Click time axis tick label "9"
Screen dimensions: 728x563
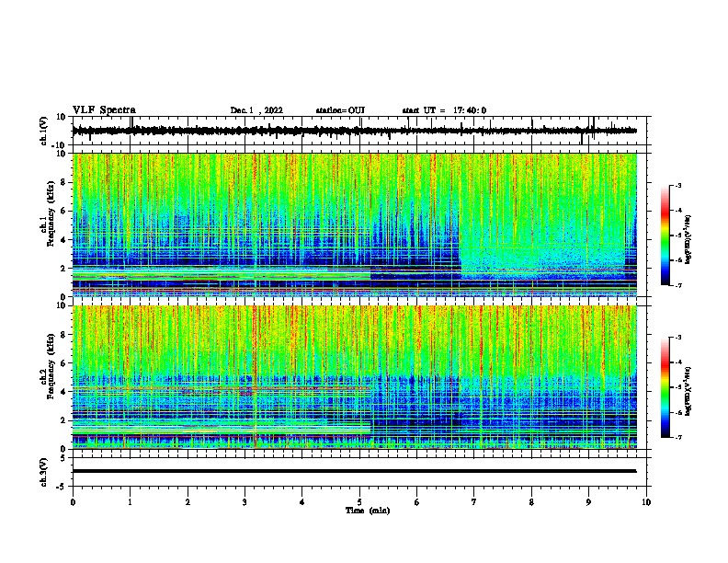588,502
